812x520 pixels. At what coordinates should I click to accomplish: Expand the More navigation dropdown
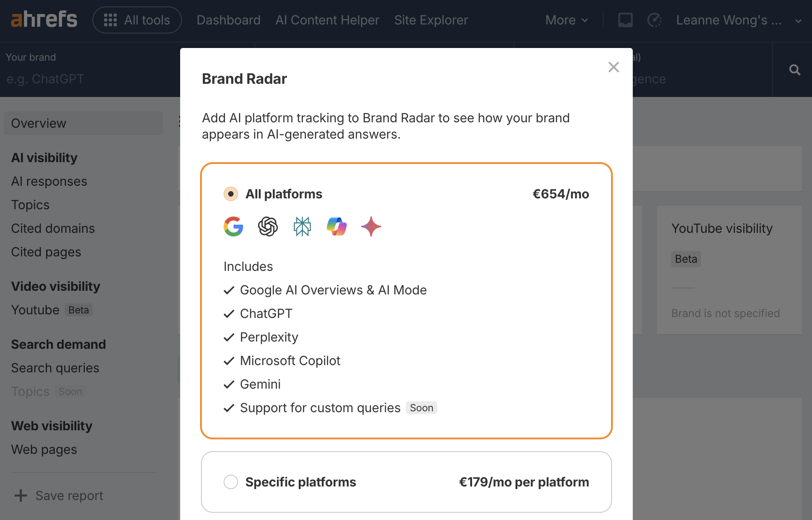(x=566, y=19)
